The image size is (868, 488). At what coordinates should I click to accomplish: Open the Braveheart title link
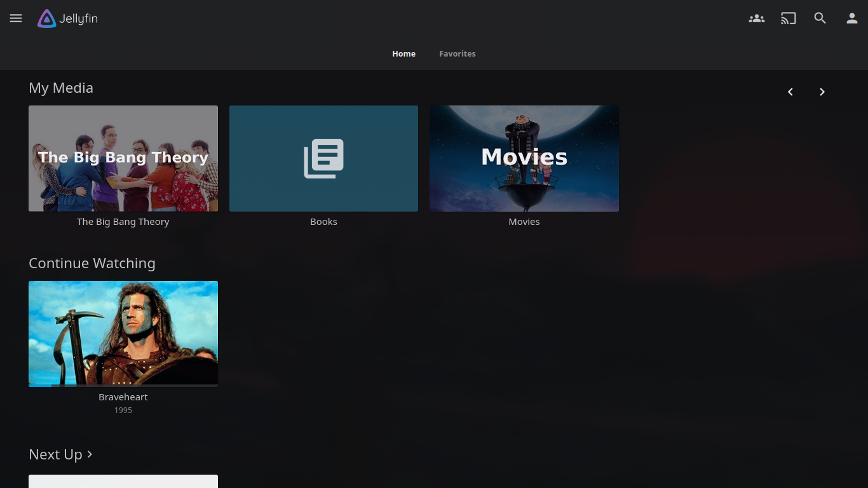[x=123, y=396]
